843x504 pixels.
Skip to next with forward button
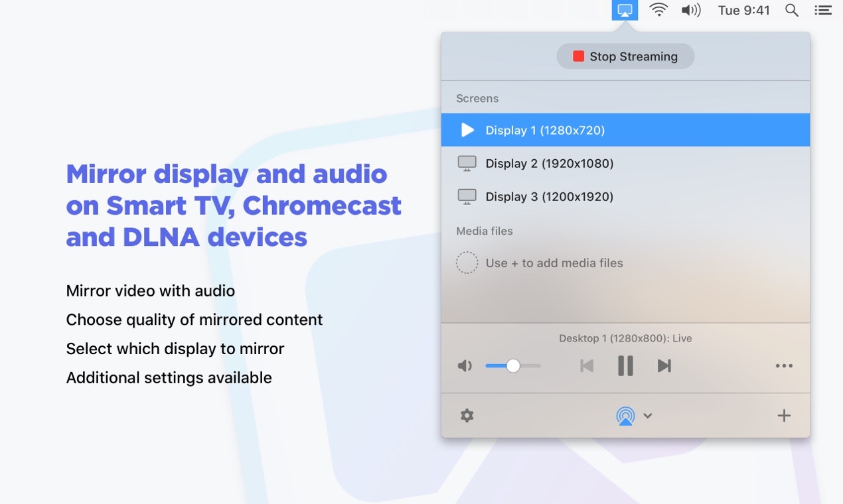point(664,365)
